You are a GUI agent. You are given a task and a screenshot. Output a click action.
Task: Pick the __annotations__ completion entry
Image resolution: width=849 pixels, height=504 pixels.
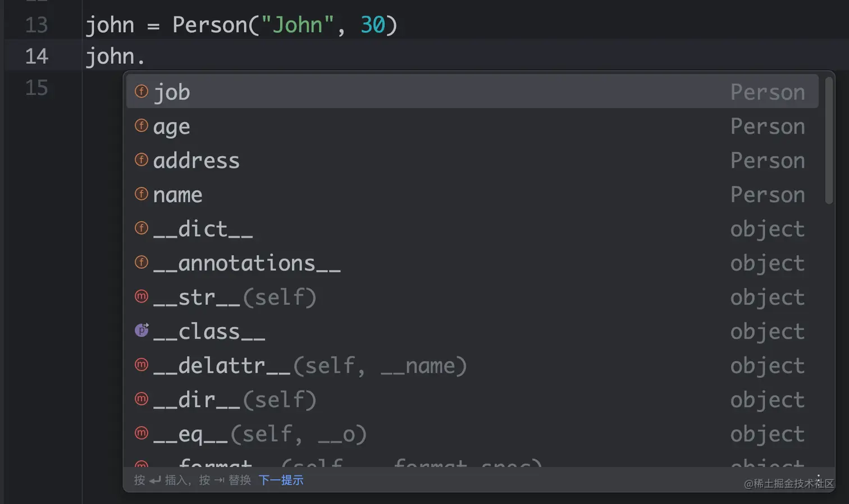coord(247,263)
